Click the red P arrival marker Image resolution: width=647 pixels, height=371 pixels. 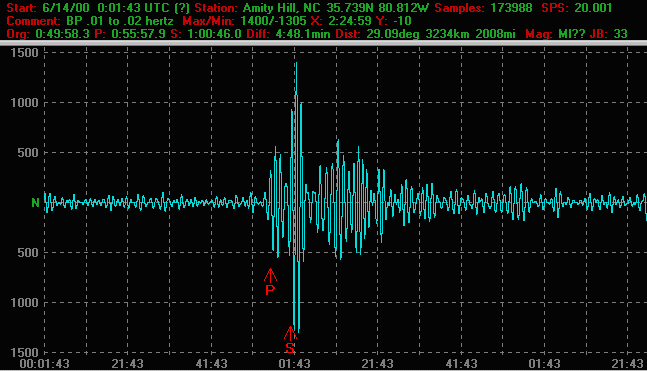point(270,282)
